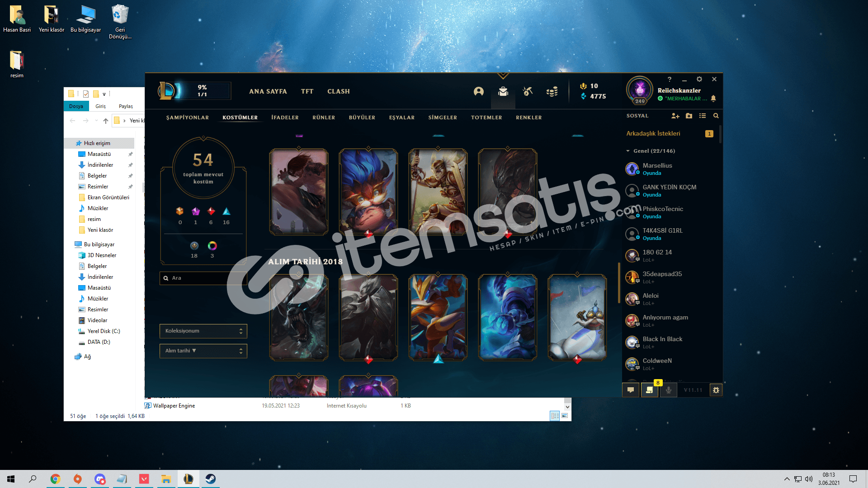
Task: Go to ANA SAYFA in the client
Action: tap(268, 91)
